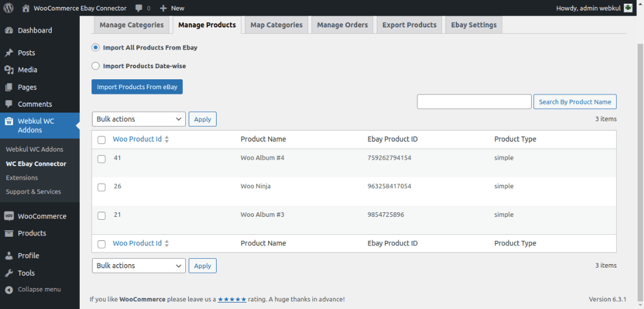This screenshot has height=309, width=644.
Task: Click the Collapse menu arrow icon
Action: pyautogui.click(x=9, y=290)
